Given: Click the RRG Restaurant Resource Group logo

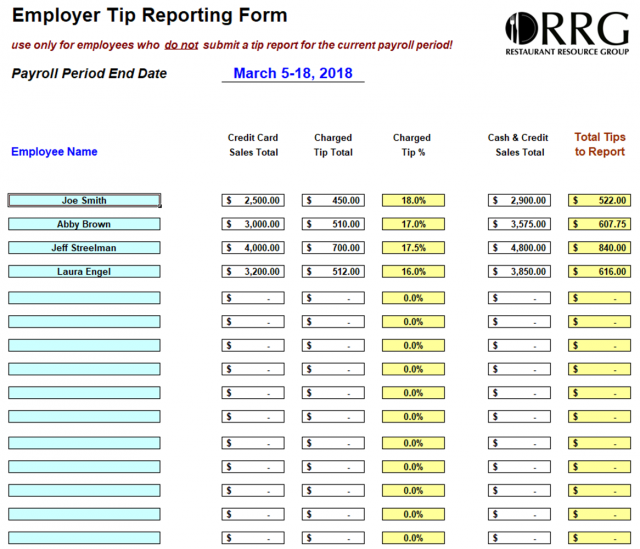Looking at the screenshot, I should (567, 33).
